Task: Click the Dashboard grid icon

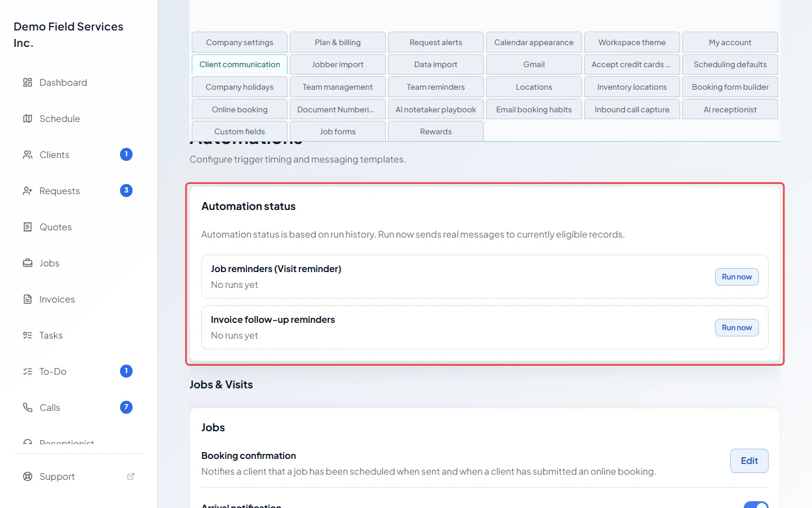Action: [x=28, y=82]
